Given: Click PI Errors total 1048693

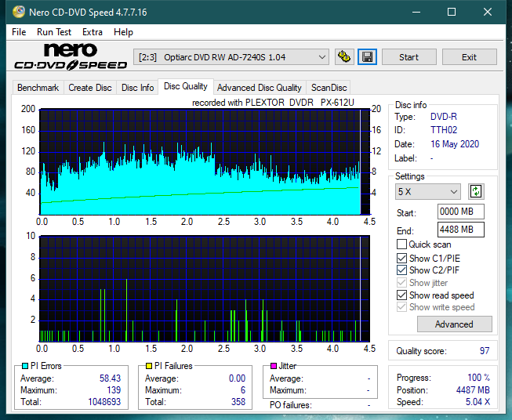Looking at the screenshot, I should click(104, 402).
